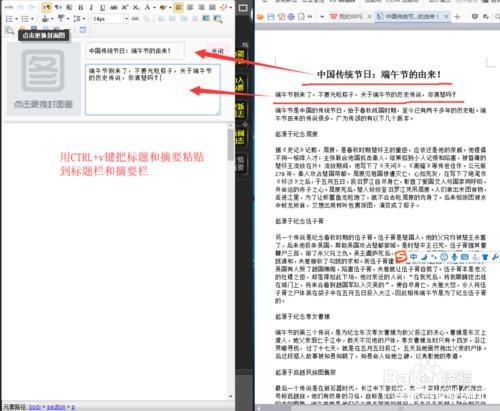Click the body link in element path
The width and height of the screenshot is (500, 411).
35,407
